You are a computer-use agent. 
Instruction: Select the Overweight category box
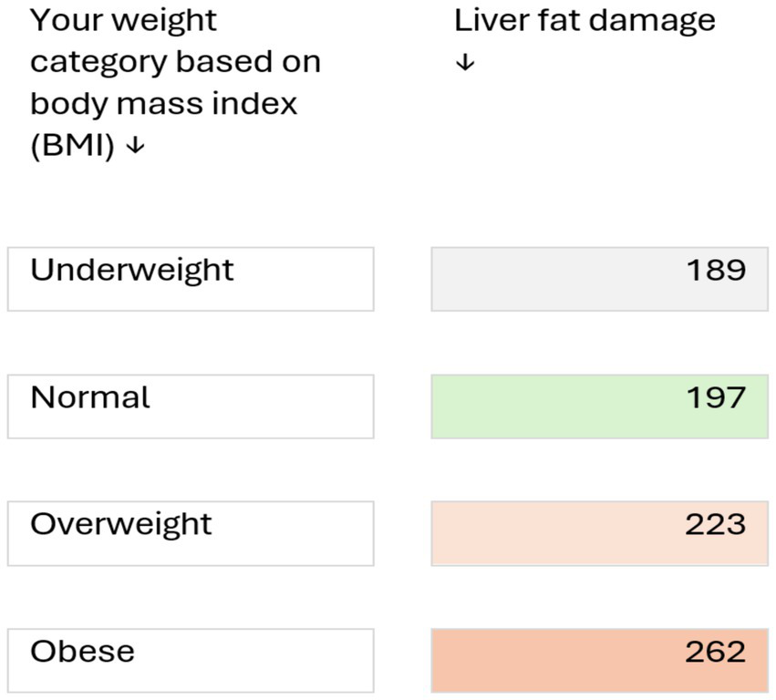[x=191, y=533]
